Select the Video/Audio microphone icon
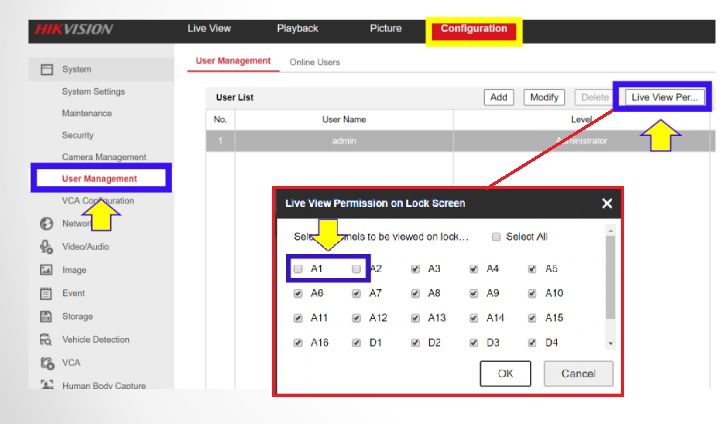 pos(46,247)
